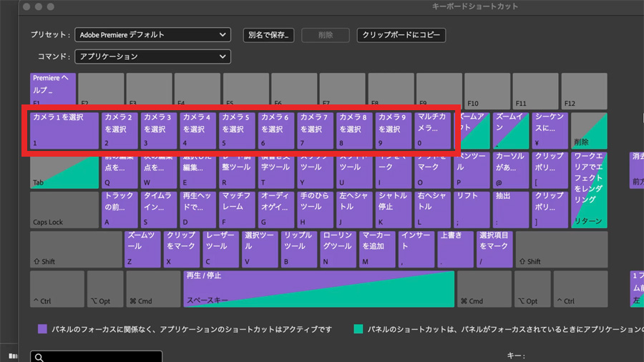Select the マルチカメラ key labeled 0
644x362 pixels.
tap(432, 130)
